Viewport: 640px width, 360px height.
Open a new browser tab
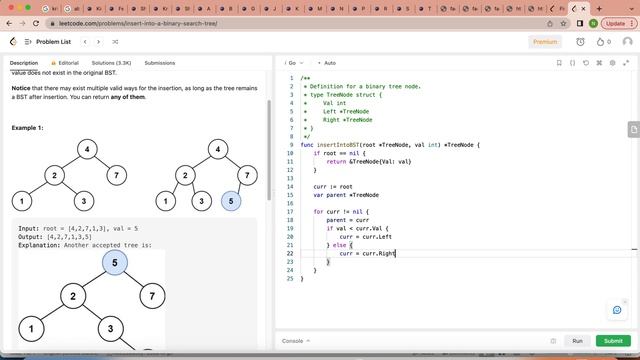tap(599, 8)
